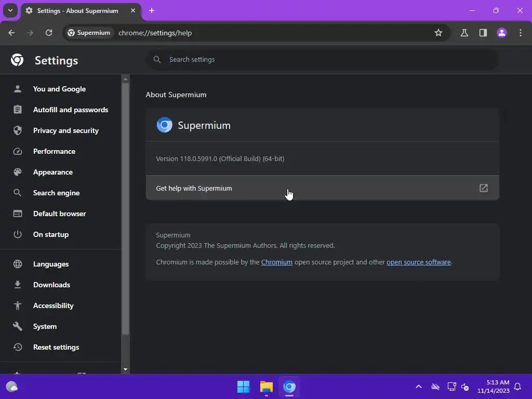Show hidden system tray icons
Screen dimensions: 532x399
pos(419,387)
